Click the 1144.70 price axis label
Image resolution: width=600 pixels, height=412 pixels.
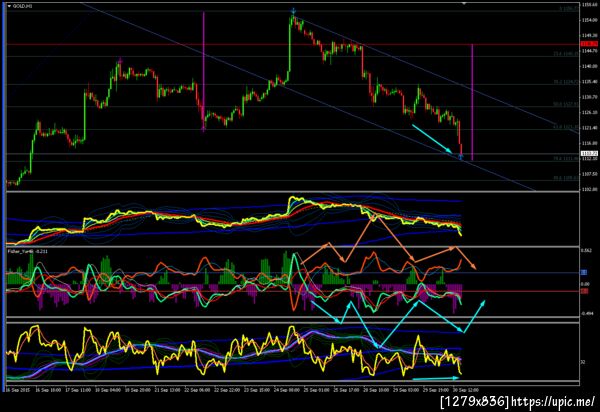(x=589, y=50)
